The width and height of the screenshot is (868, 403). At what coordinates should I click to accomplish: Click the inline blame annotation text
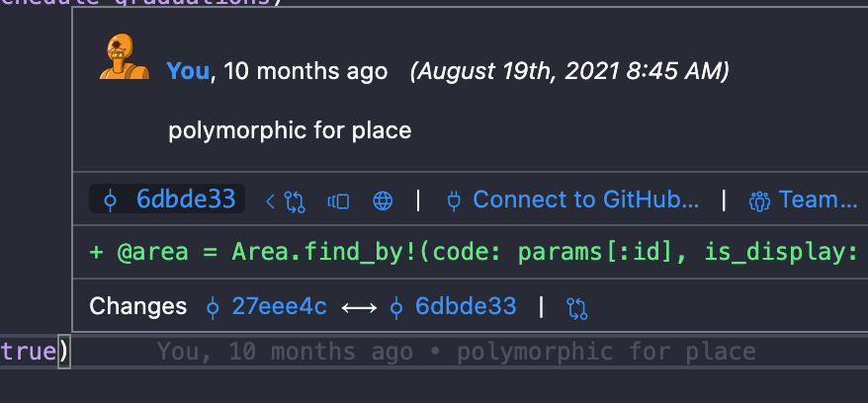click(x=456, y=352)
